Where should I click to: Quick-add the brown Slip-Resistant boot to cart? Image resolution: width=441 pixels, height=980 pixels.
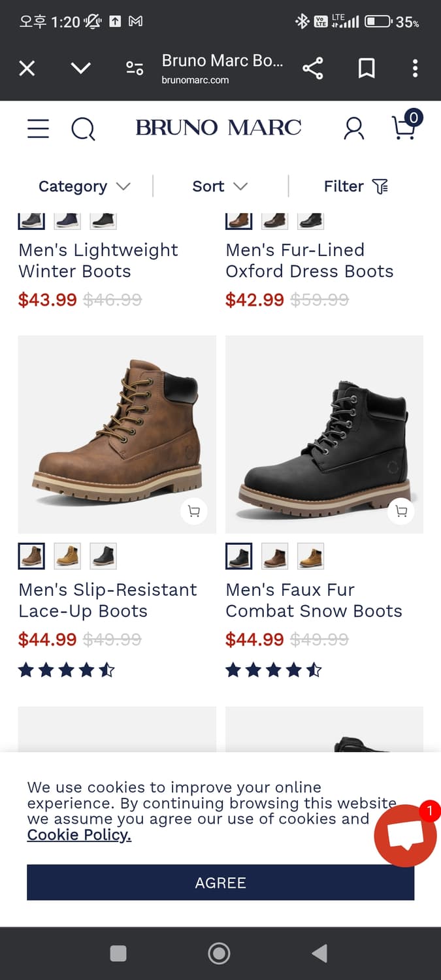[x=193, y=512]
